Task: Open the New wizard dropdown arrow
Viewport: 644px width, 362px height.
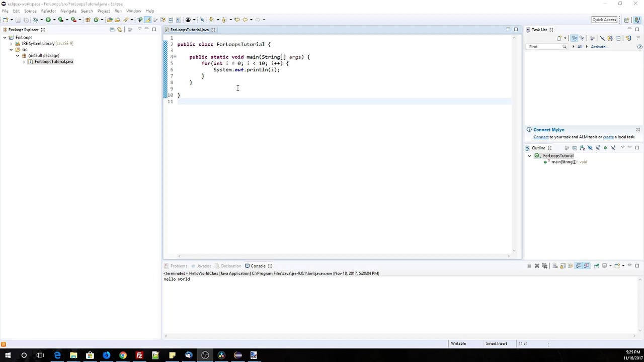Action: coord(12,20)
